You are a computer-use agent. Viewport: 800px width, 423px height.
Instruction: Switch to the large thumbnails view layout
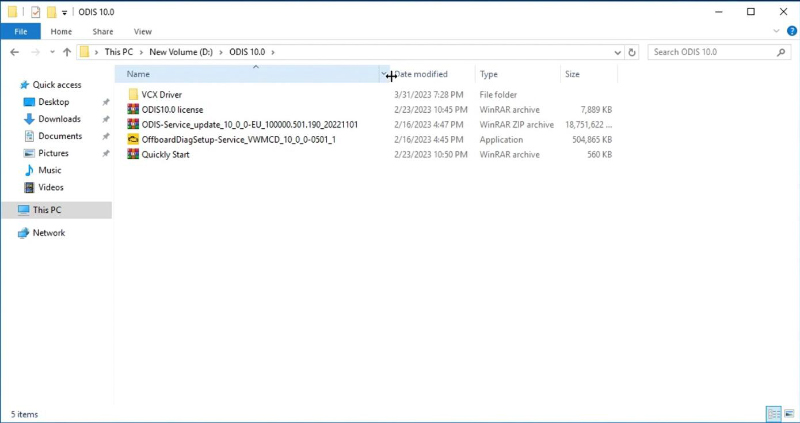point(789,413)
